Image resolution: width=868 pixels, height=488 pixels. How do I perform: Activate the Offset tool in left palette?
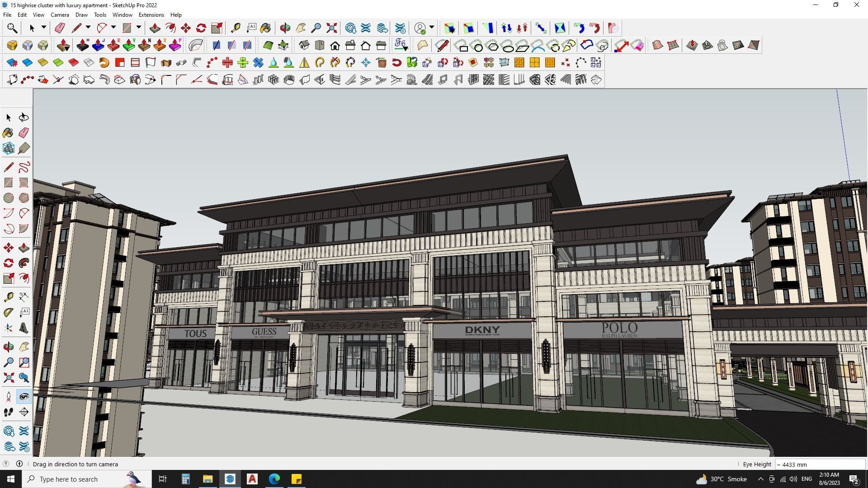point(24,278)
